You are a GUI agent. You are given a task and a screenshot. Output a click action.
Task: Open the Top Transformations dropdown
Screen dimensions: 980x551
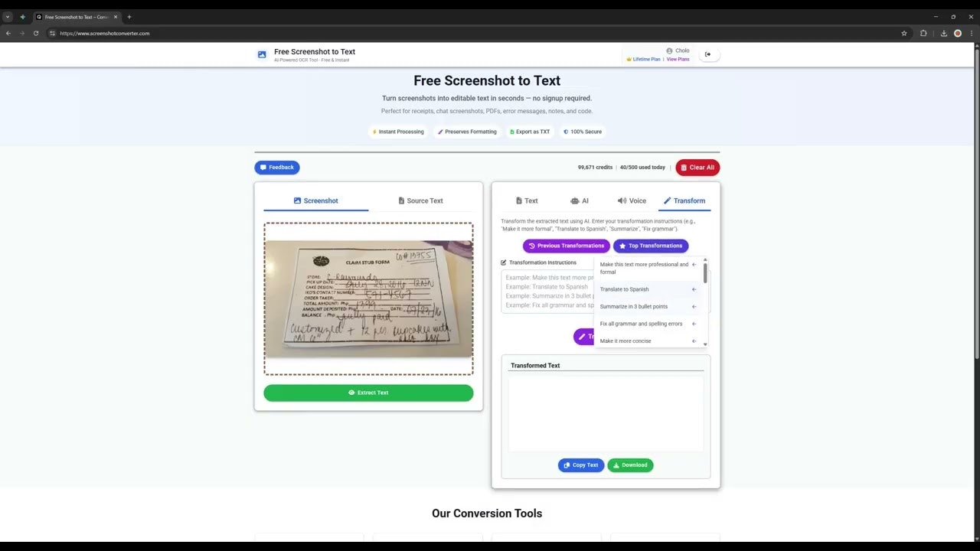coord(650,246)
